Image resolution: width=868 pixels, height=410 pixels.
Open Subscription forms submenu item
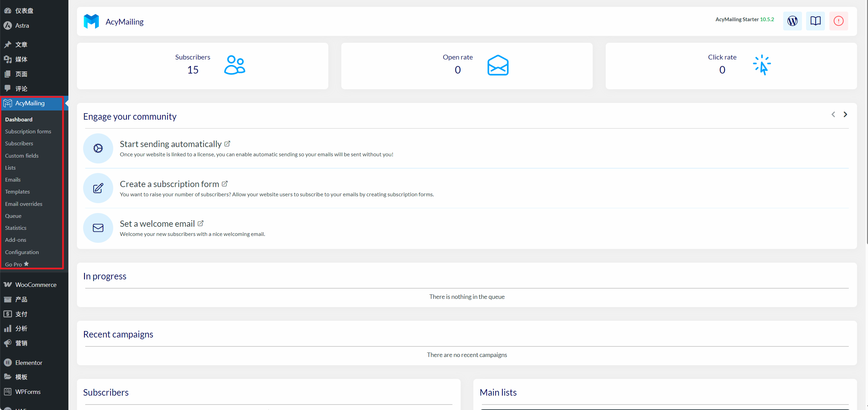pos(28,131)
